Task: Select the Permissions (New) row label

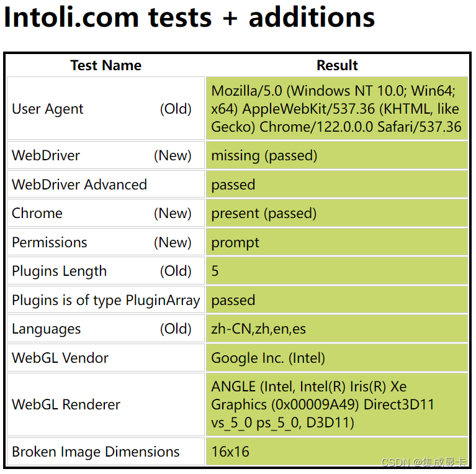Action: [x=106, y=242]
